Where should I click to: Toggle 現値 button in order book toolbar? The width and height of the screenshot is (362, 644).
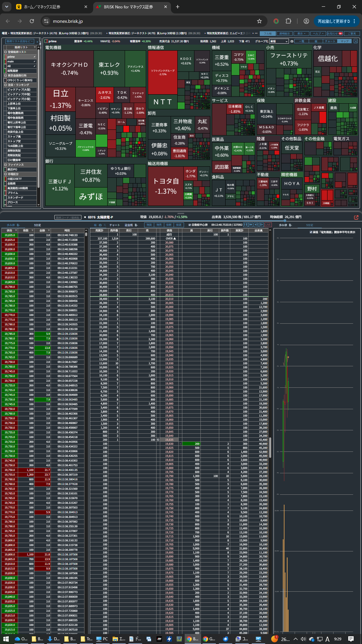tap(149, 225)
